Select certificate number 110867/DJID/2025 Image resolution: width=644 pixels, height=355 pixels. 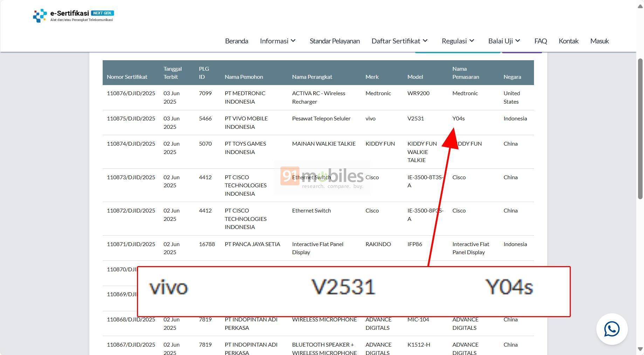click(131, 344)
